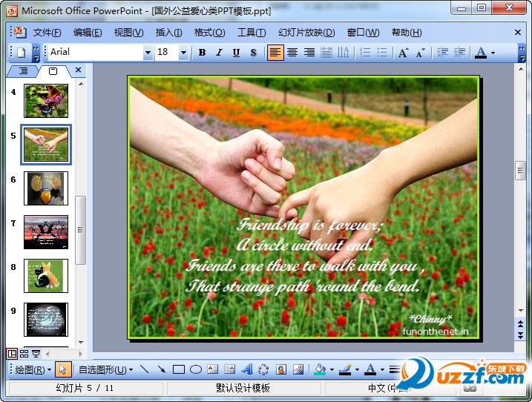Open the AutoShapes (自选图形) menu

click(x=105, y=369)
